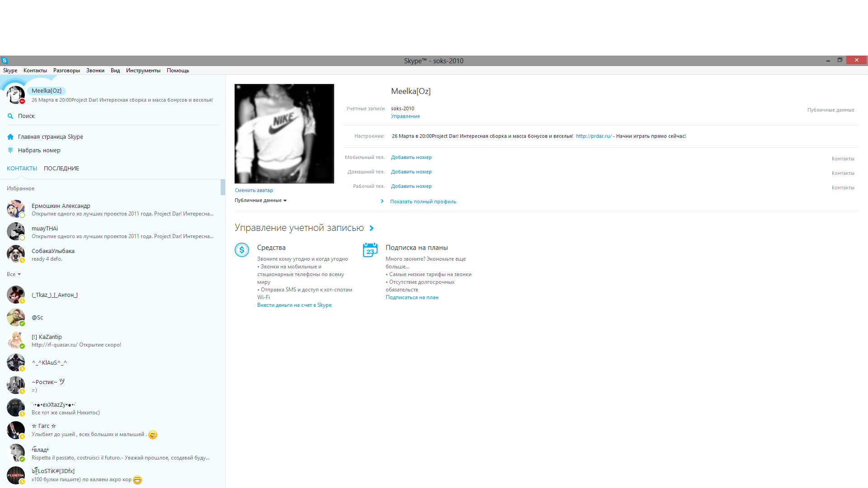Click the Skype logo icon in title bar
Viewport: 868px width, 488px height.
pos(5,61)
